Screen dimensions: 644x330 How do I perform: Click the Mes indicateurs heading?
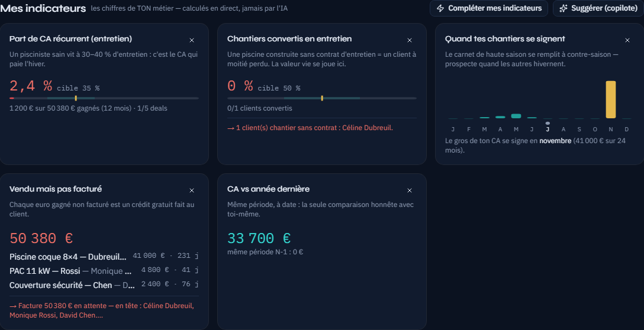pyautogui.click(x=43, y=8)
